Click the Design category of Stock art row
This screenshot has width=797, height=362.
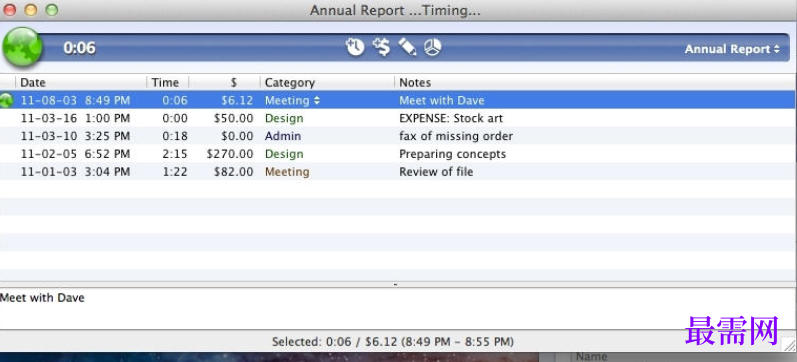(284, 118)
